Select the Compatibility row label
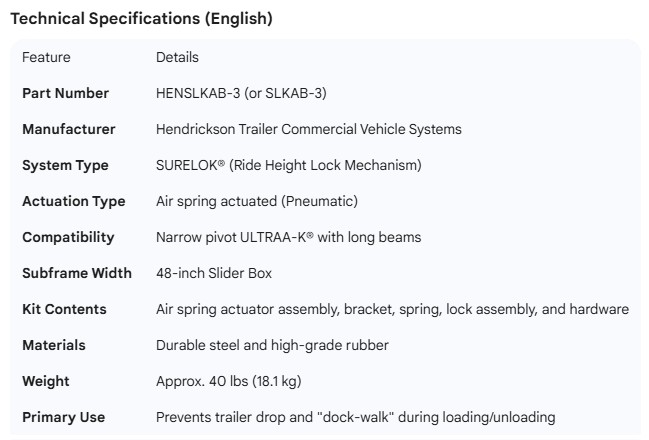 coord(68,237)
